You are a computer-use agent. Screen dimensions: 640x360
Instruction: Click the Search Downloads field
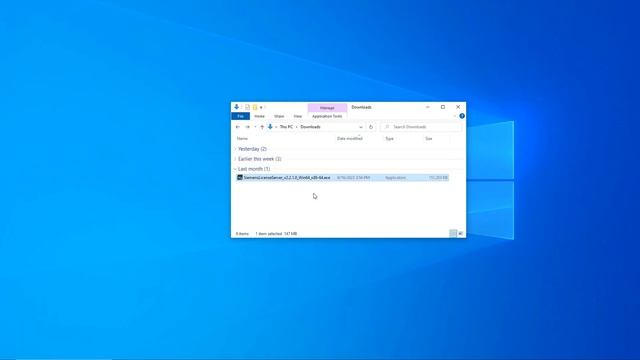421,127
